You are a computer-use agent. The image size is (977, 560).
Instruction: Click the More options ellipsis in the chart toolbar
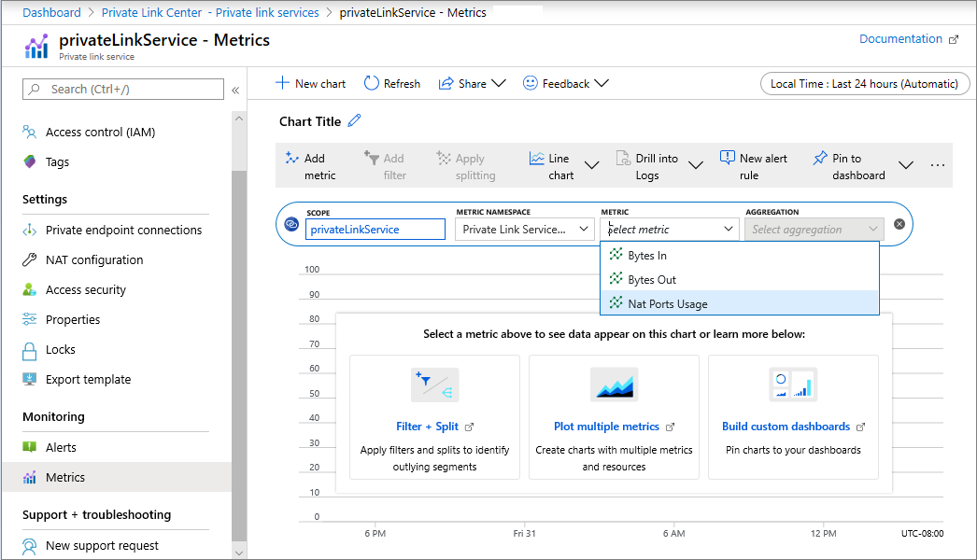(938, 165)
